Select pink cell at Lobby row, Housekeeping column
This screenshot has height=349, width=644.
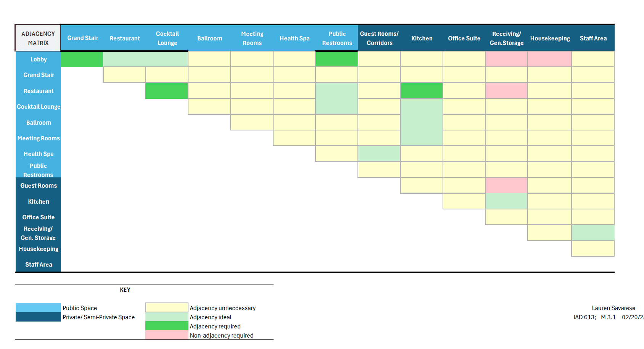(549, 60)
